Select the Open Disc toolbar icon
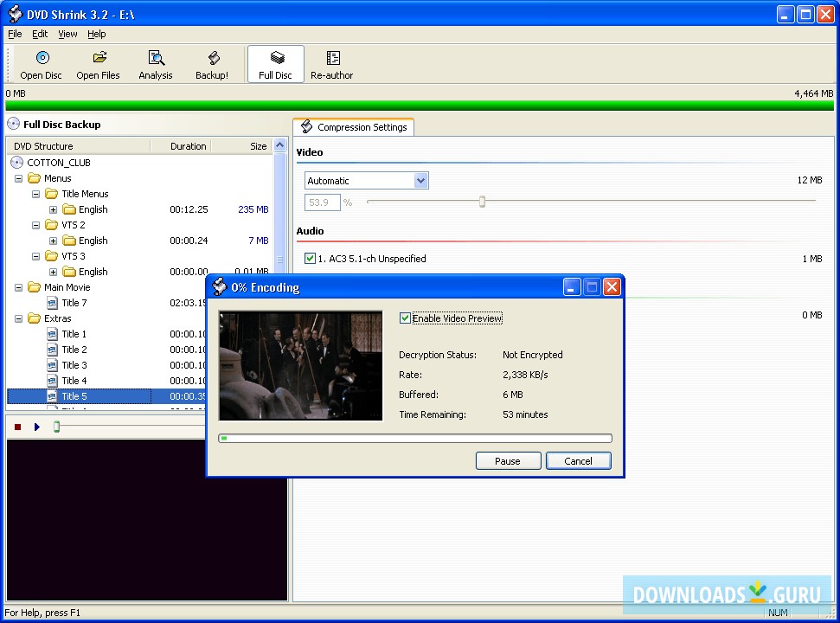 click(41, 61)
